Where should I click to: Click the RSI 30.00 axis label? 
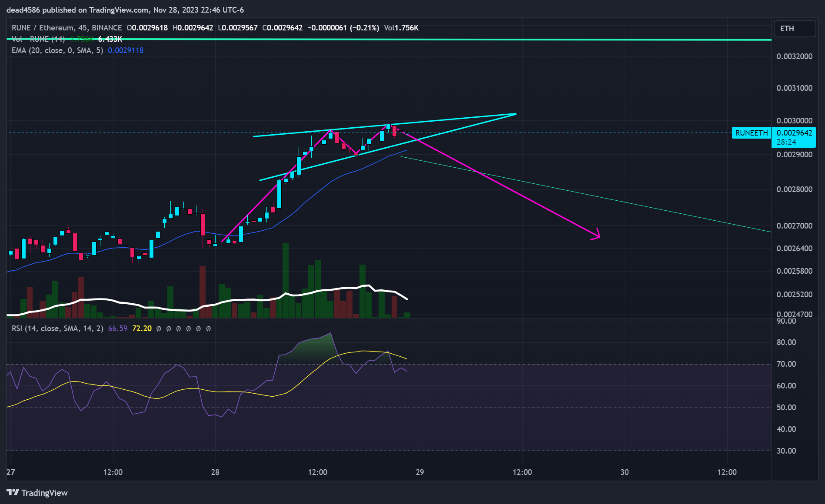(786, 451)
